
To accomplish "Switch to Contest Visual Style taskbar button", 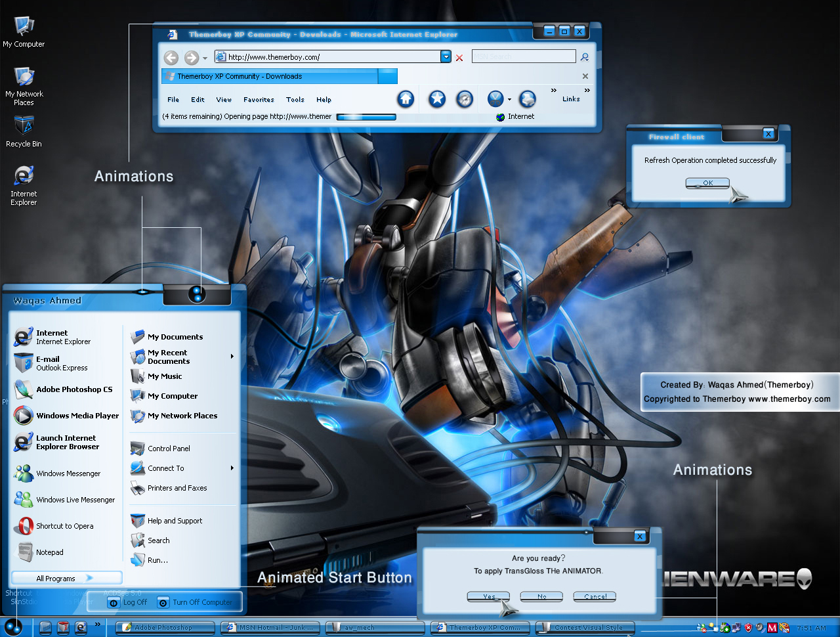I will 585,628.
